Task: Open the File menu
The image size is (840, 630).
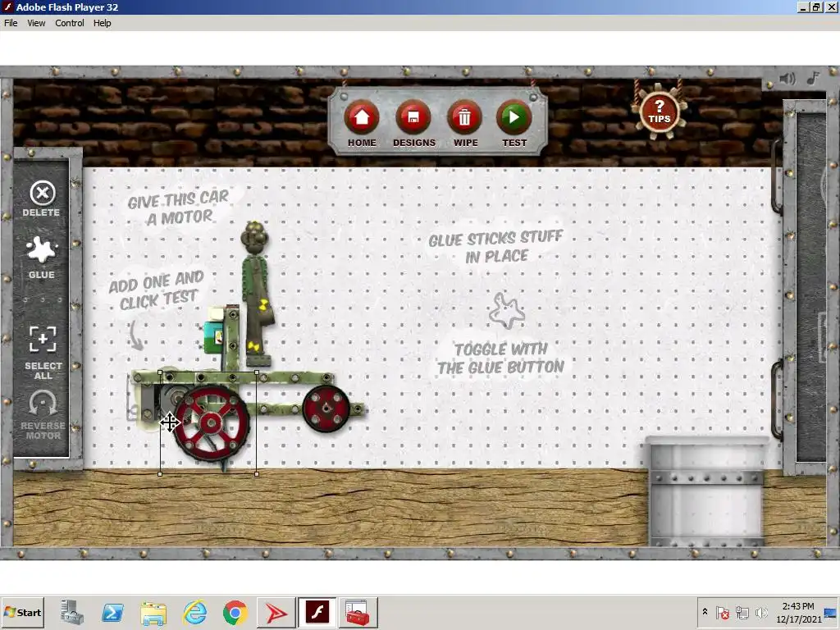Action: tap(11, 23)
